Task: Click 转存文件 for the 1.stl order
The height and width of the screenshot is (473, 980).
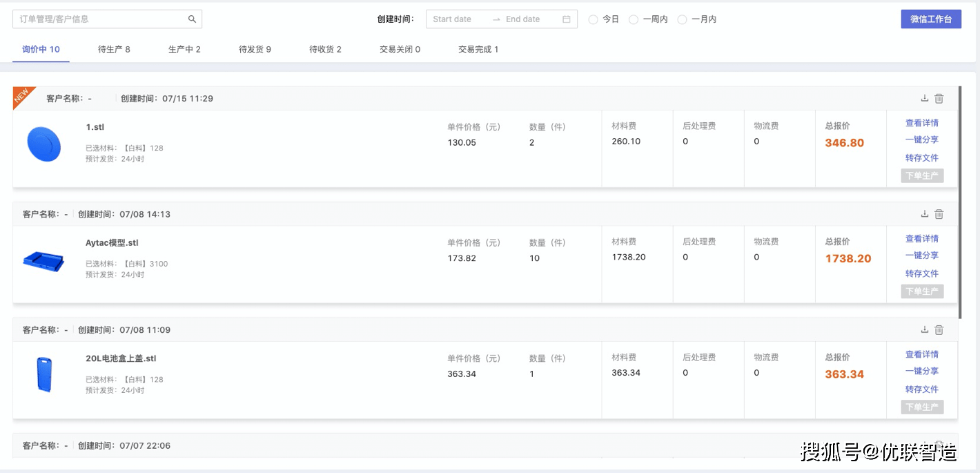Action: 922,158
